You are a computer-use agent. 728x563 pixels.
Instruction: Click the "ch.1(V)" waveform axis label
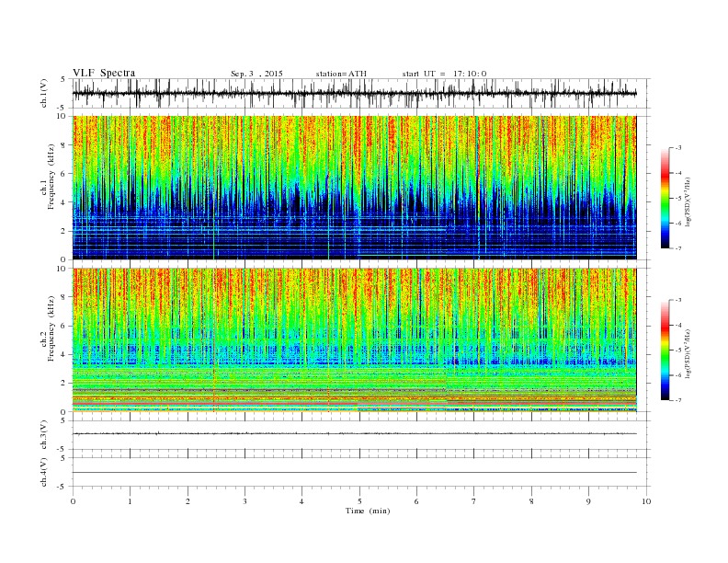45,93
